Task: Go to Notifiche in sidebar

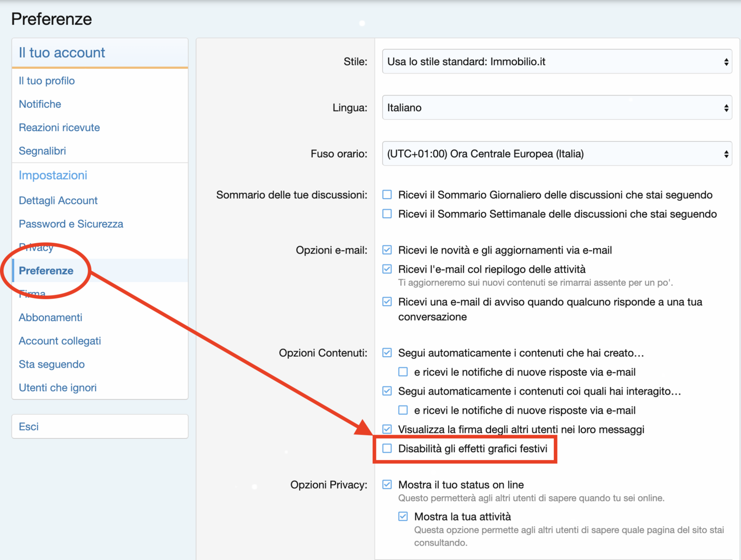Action: click(40, 104)
